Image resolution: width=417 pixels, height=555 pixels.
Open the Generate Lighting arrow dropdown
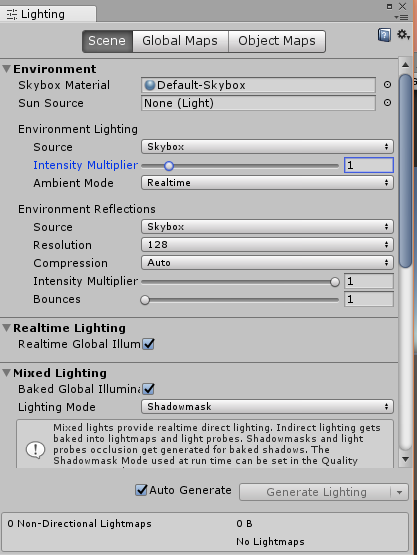[400, 492]
